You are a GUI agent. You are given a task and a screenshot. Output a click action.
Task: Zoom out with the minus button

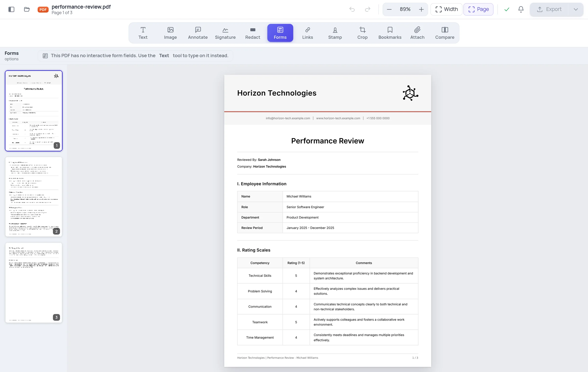click(x=389, y=9)
